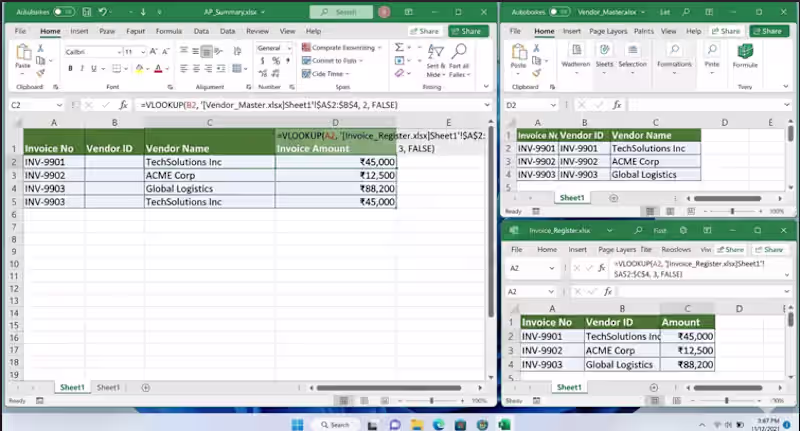
Task: Select the Sheet1 tab in Invoice_Register
Action: (569, 388)
